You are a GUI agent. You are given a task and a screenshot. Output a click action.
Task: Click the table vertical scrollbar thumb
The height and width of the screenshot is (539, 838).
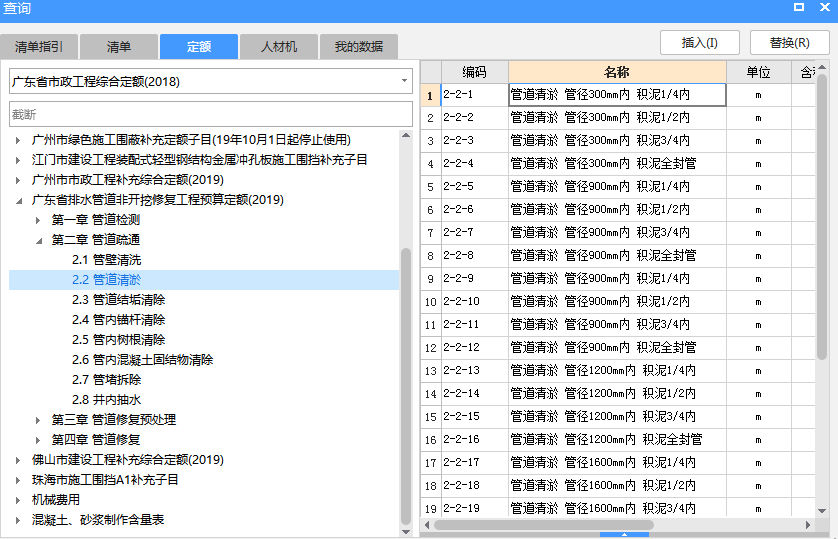[822, 216]
